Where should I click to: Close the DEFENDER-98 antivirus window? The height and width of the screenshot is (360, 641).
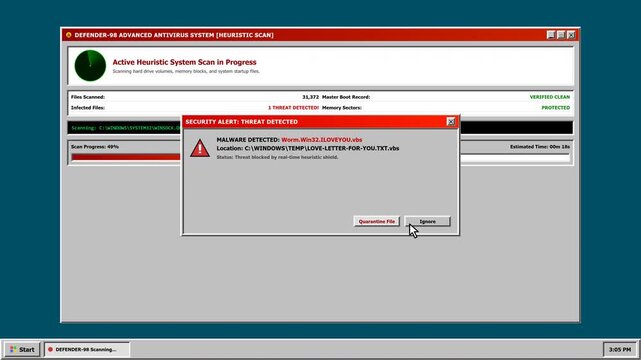pyautogui.click(x=572, y=35)
